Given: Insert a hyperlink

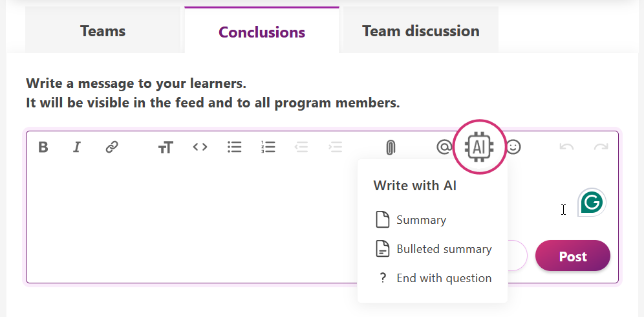Looking at the screenshot, I should [x=112, y=148].
